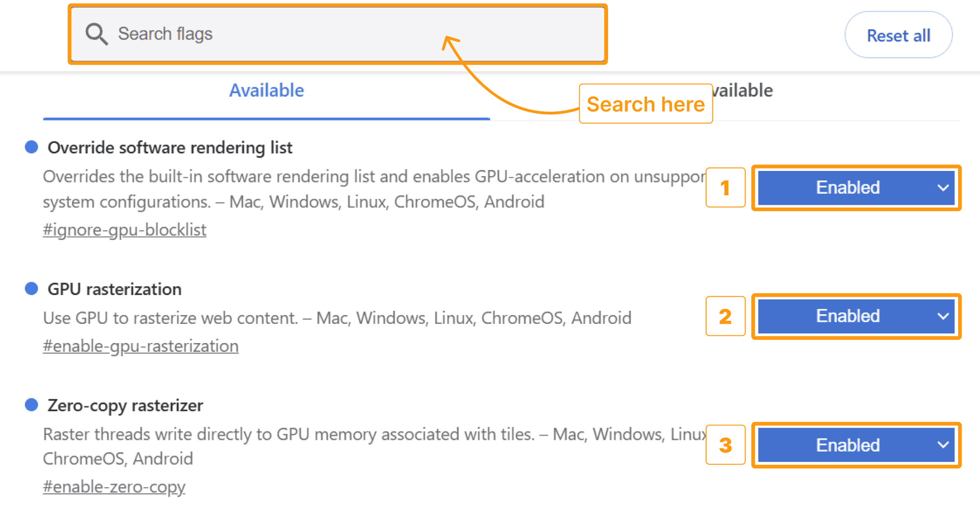Click the orange "Search here" callout label
The width and height of the screenshot is (980, 514).
[x=645, y=104]
